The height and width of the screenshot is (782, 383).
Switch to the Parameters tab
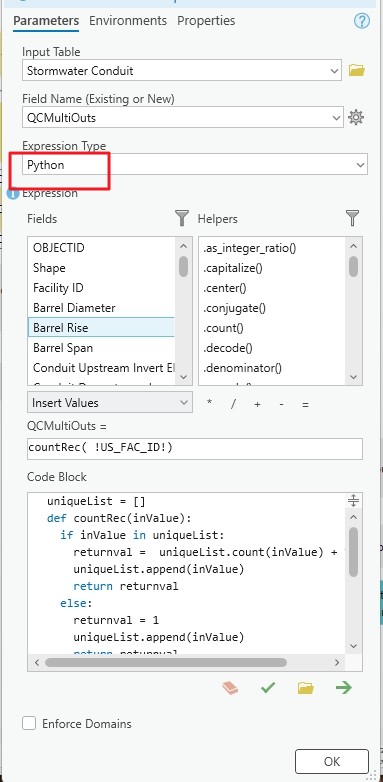click(x=46, y=21)
